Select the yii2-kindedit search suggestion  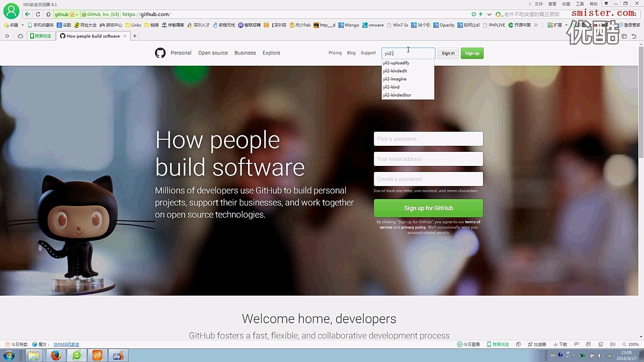coord(408,71)
